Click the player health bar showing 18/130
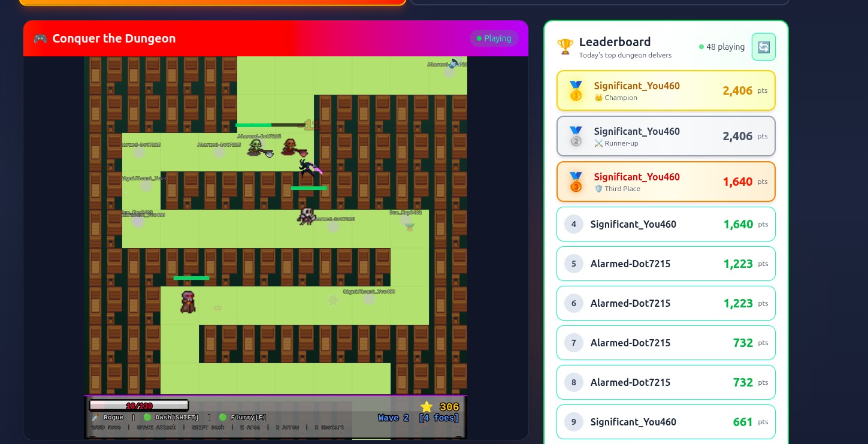The image size is (868, 444). pyautogui.click(x=139, y=406)
